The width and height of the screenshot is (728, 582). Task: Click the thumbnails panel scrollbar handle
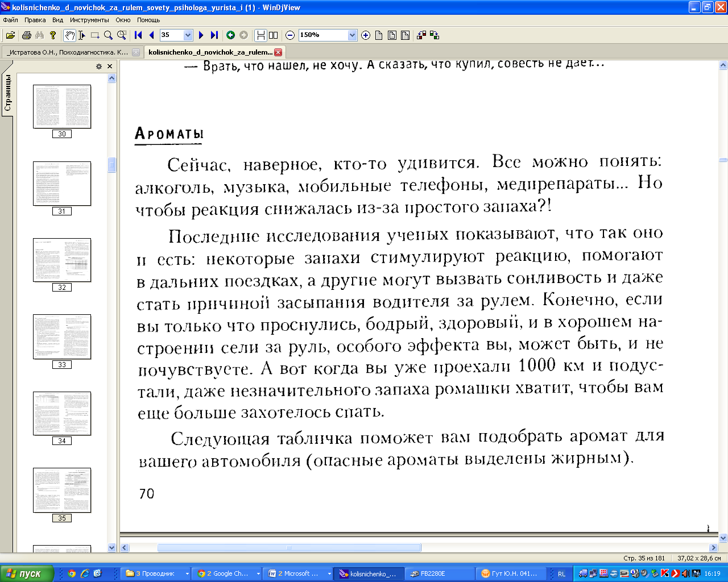click(111, 165)
